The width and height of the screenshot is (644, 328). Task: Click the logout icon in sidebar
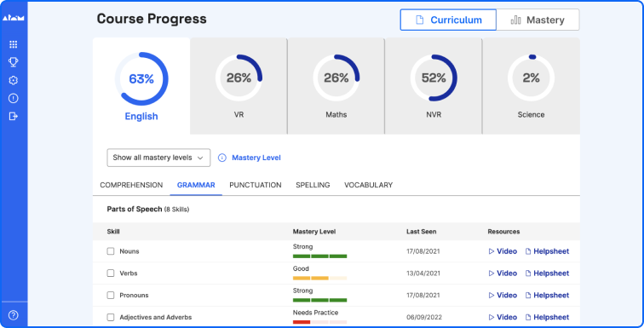coord(13,116)
